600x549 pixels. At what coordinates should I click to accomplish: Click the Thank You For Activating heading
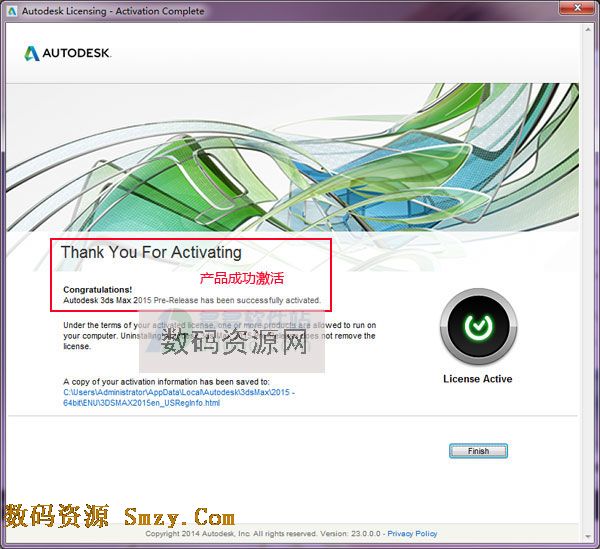coord(151,253)
